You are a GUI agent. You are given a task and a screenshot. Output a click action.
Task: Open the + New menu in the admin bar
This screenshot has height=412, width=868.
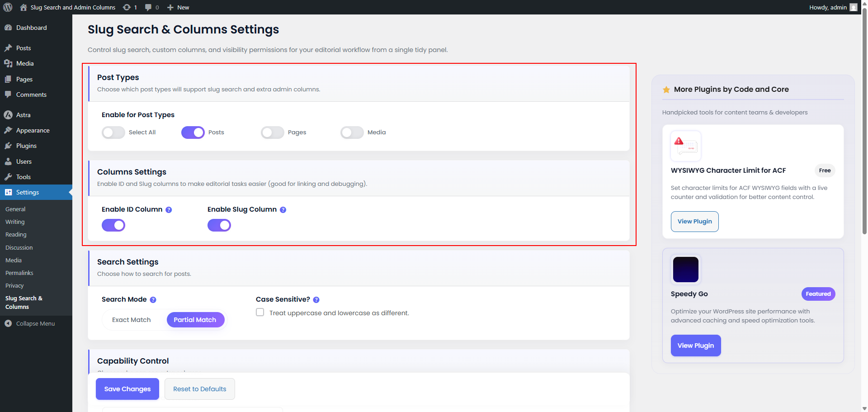(x=178, y=7)
